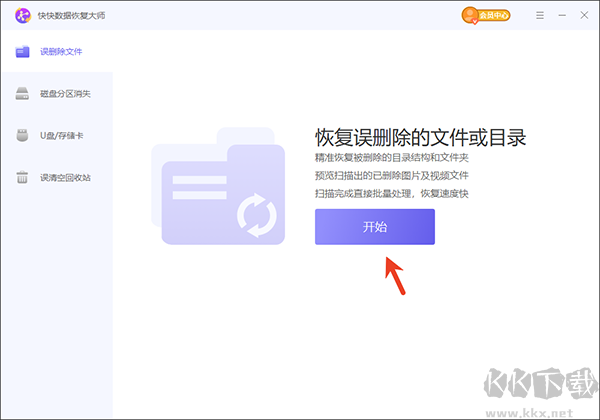Open the 磁盘分区消失 sidebar tab
This screenshot has height=420, width=600.
[57, 93]
